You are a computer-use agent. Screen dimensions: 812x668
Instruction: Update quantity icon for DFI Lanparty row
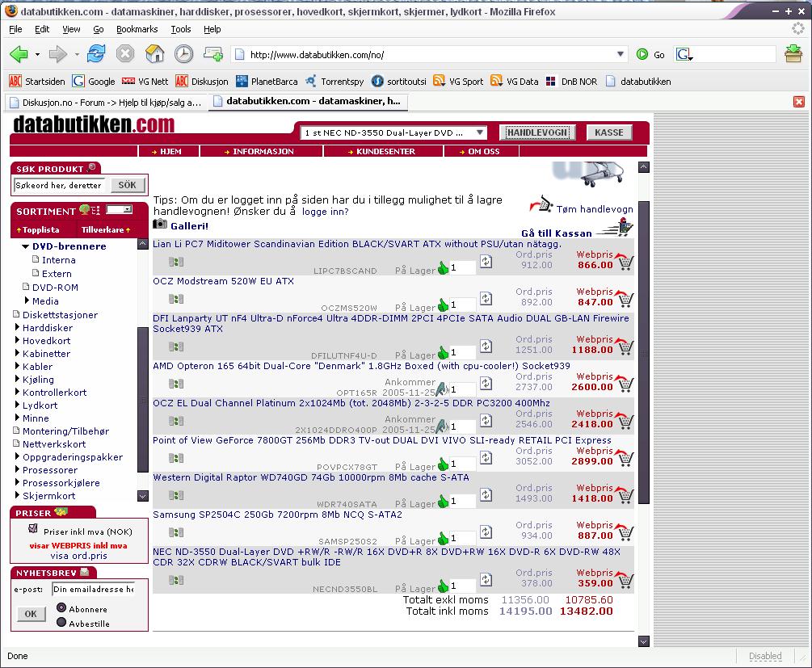coord(486,346)
